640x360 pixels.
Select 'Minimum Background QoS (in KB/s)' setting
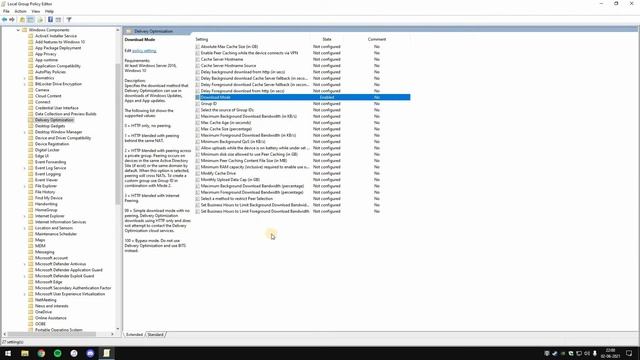[233, 142]
